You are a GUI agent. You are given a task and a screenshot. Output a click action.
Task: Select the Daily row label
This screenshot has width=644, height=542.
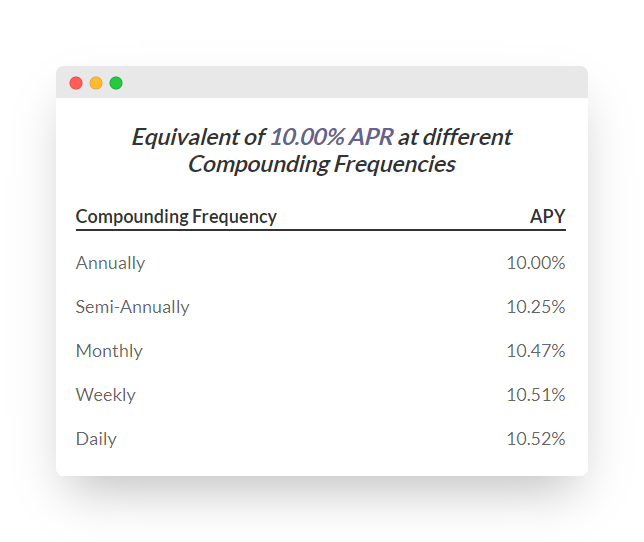pyautogui.click(x=96, y=439)
